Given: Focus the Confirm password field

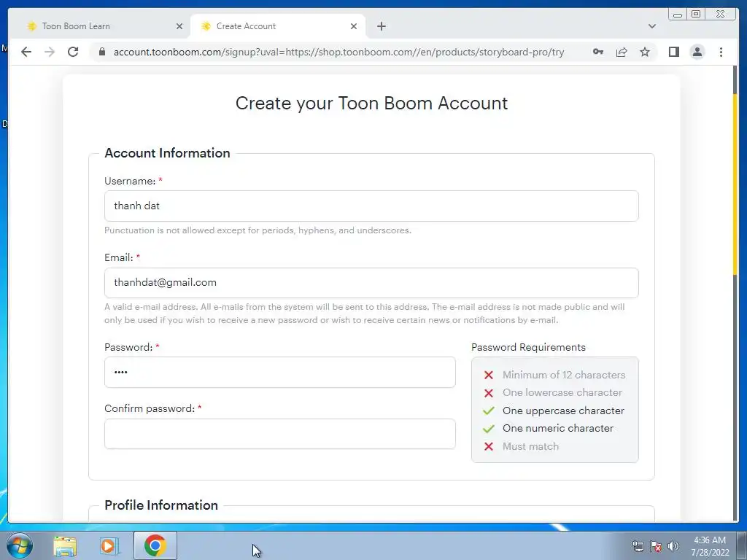Looking at the screenshot, I should click(x=279, y=434).
